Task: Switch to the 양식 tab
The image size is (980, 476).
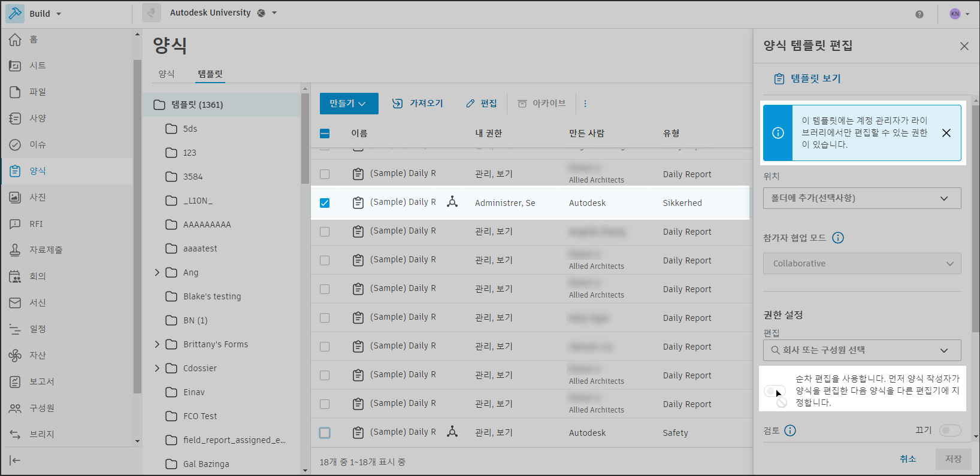Action: click(167, 74)
